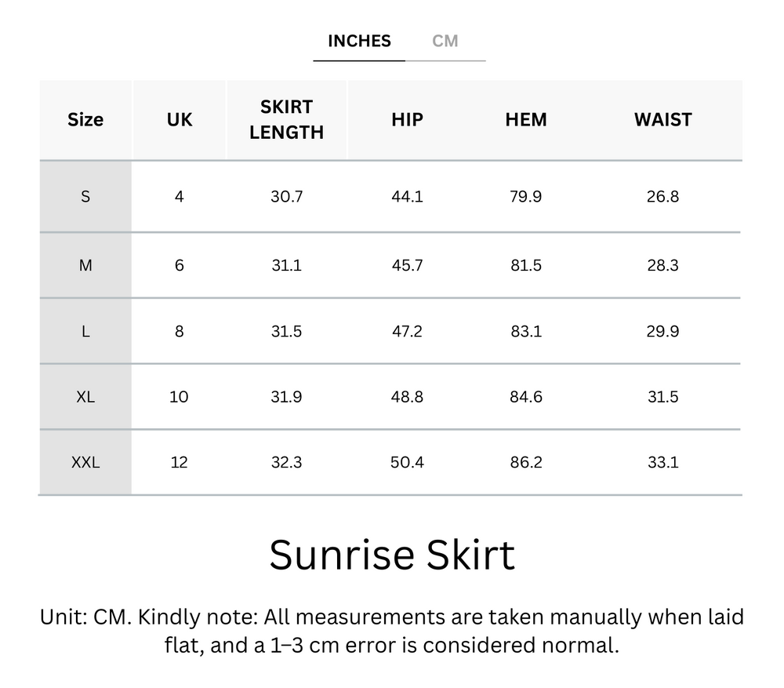This screenshot has width=784, height=688.
Task: Select the L size row label
Action: pos(85,331)
